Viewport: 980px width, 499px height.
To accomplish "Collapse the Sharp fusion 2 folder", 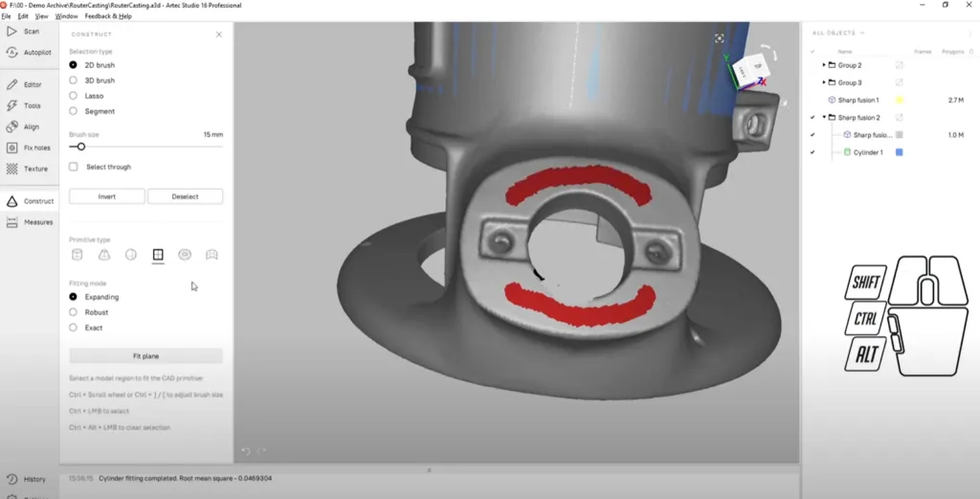I will pyautogui.click(x=824, y=118).
